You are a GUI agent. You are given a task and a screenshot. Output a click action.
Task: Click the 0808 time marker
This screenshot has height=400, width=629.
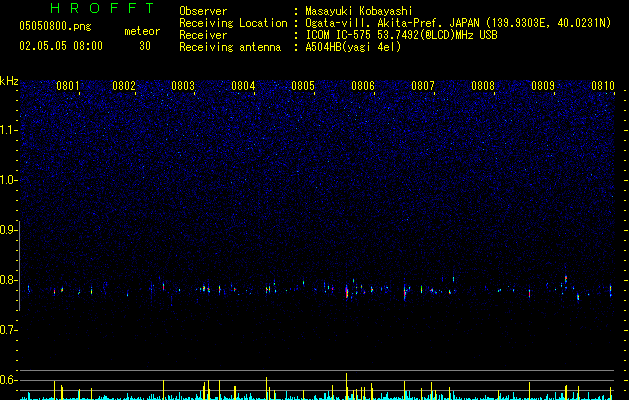click(x=483, y=86)
